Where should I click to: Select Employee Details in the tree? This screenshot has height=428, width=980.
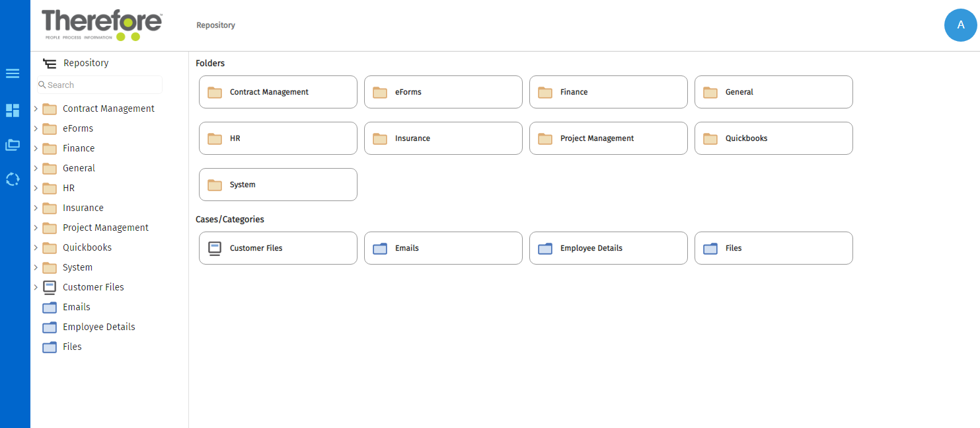(98, 327)
